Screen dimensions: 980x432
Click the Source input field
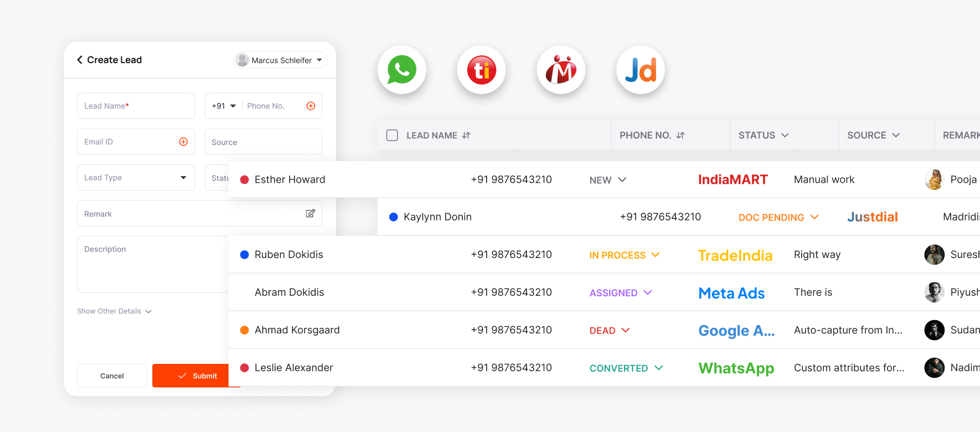pyautogui.click(x=264, y=142)
